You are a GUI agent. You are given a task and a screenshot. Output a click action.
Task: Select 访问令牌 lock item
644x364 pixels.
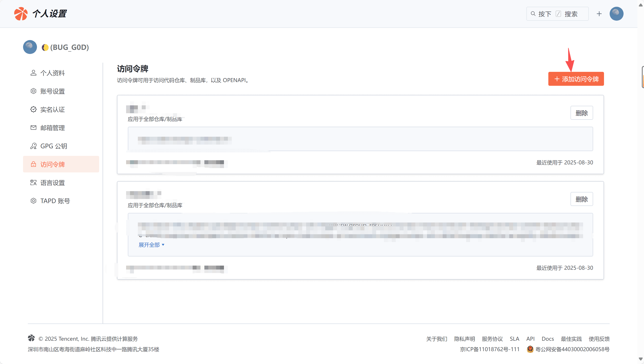[52, 164]
